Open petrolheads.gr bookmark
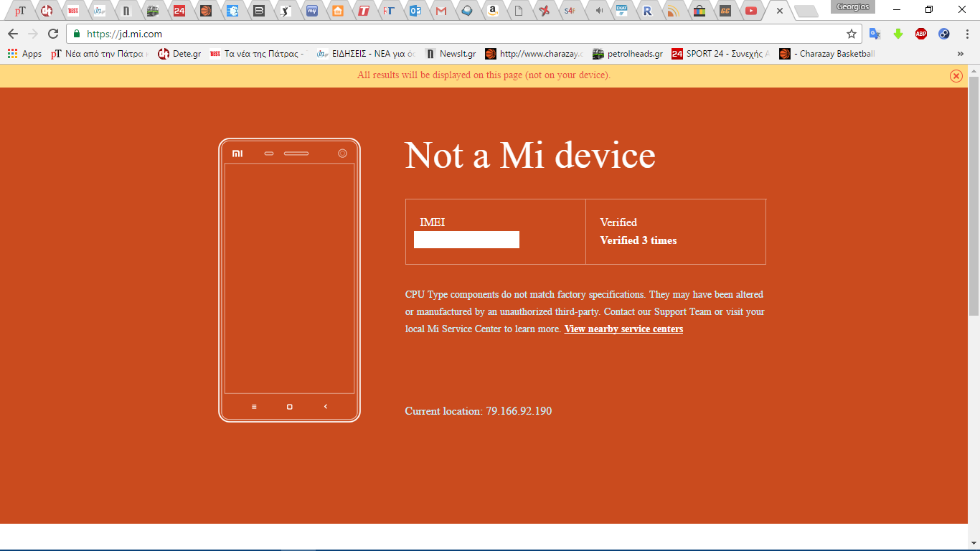 tap(628, 54)
